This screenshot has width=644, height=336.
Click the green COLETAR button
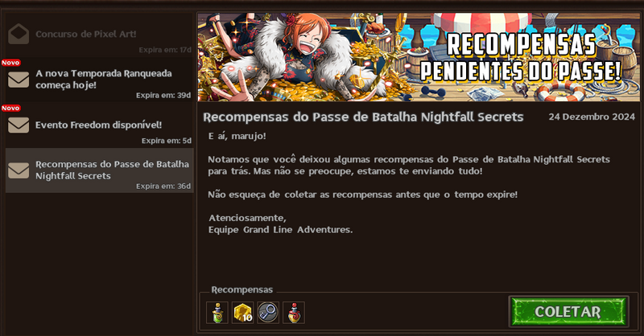pos(568,312)
